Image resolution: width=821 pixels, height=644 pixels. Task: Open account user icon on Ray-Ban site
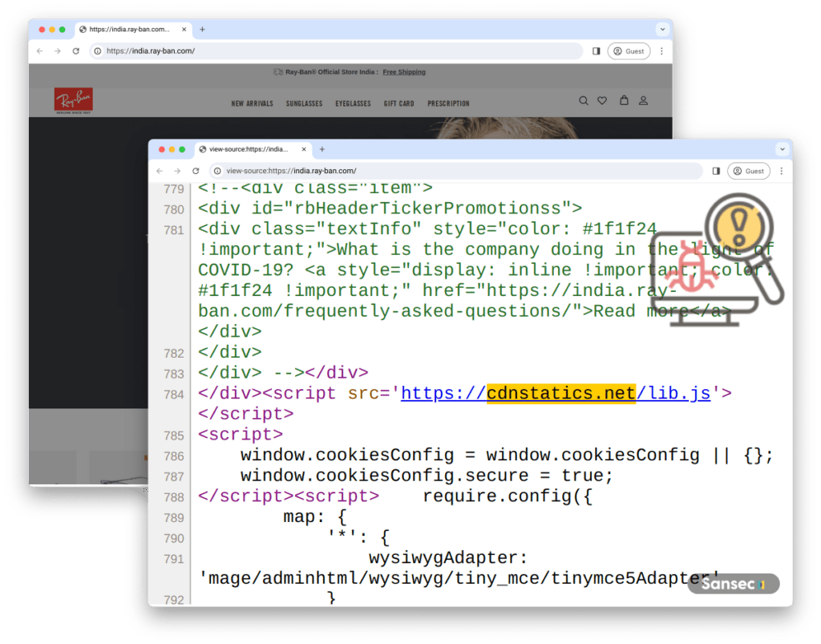(x=644, y=100)
